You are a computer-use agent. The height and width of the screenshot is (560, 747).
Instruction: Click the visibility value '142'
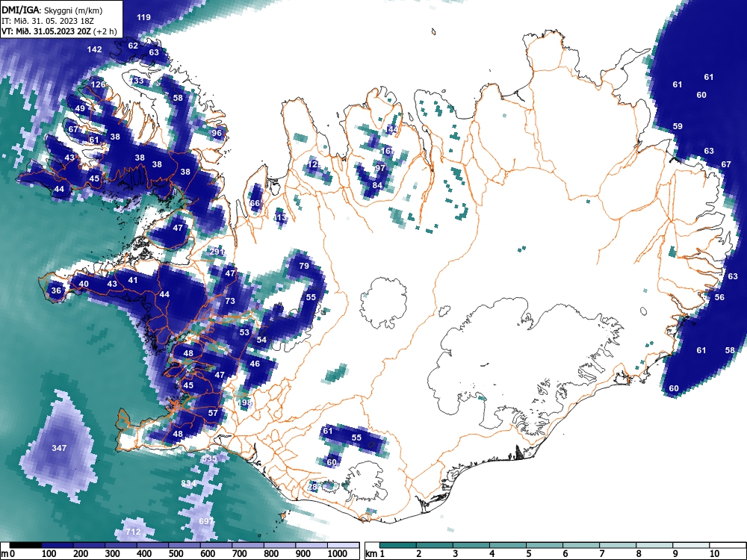pyautogui.click(x=94, y=49)
